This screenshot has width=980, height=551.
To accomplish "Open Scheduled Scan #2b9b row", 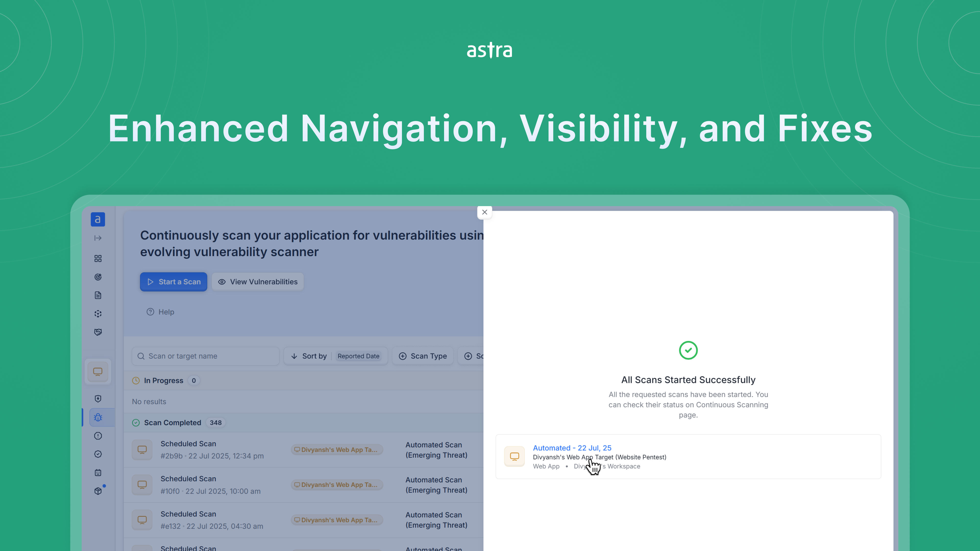I will [303, 450].
